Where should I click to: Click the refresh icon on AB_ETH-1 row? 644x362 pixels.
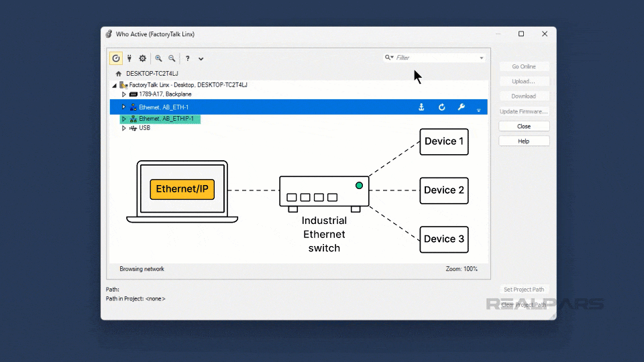coord(441,107)
